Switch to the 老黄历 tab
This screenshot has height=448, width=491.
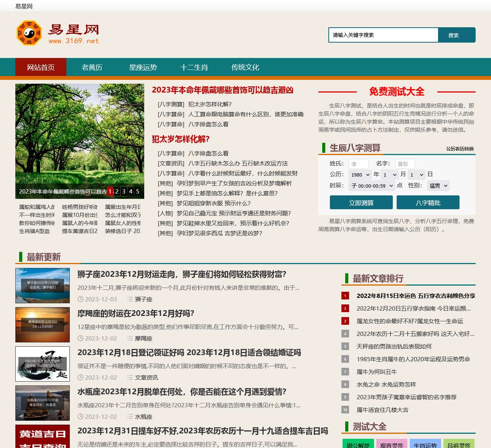pyautogui.click(x=91, y=67)
